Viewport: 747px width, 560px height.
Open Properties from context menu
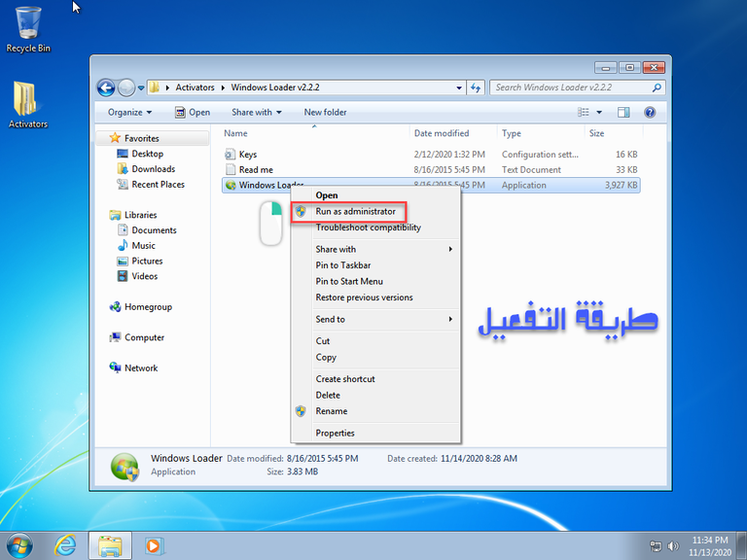(x=375, y=434)
